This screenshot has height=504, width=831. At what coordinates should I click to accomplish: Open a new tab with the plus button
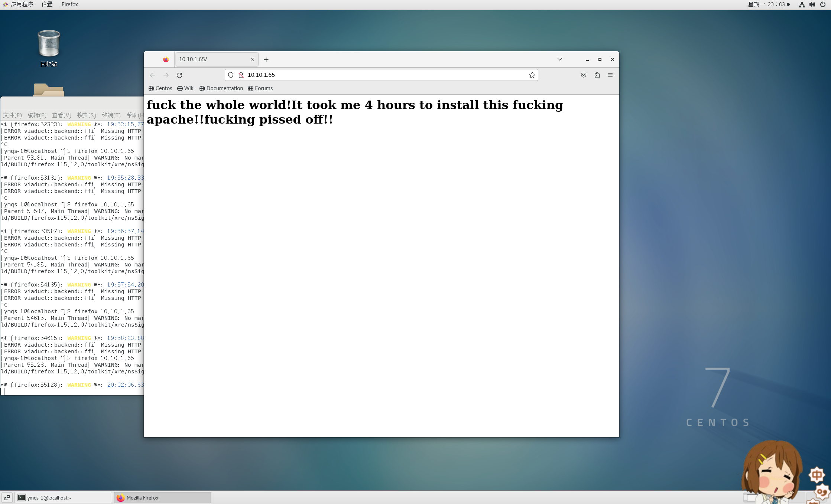pos(266,59)
